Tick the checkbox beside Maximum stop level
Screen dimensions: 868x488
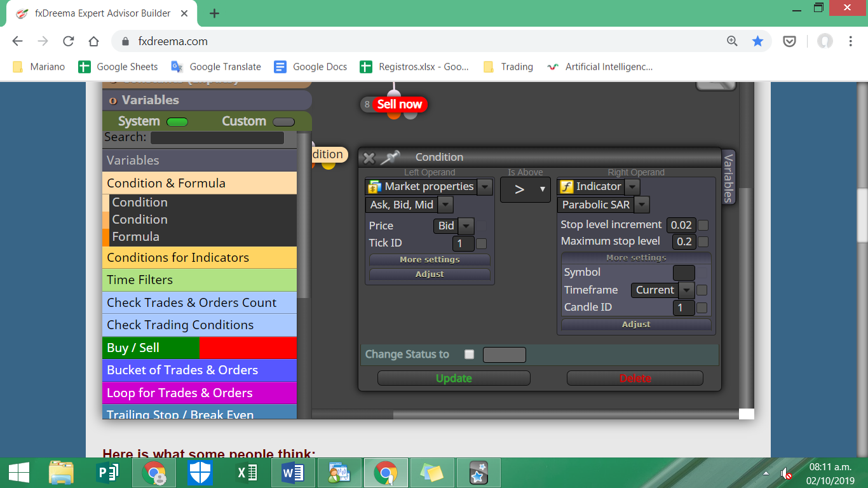703,241
